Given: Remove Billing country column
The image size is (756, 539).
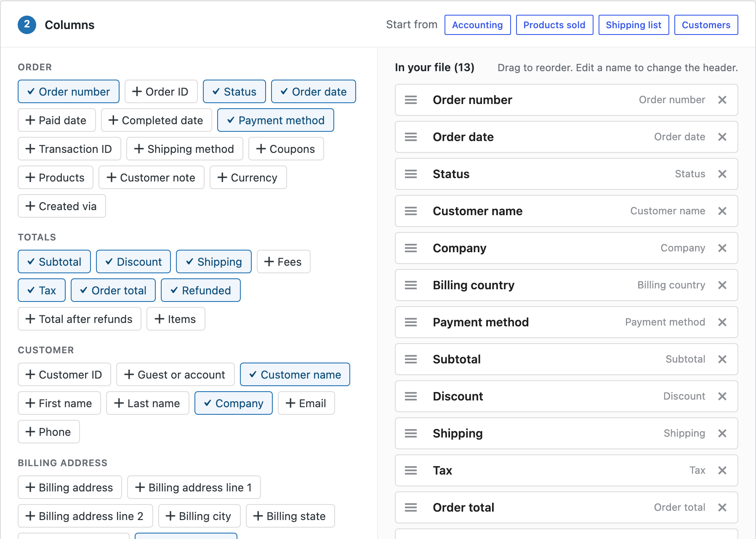Looking at the screenshot, I should point(722,285).
